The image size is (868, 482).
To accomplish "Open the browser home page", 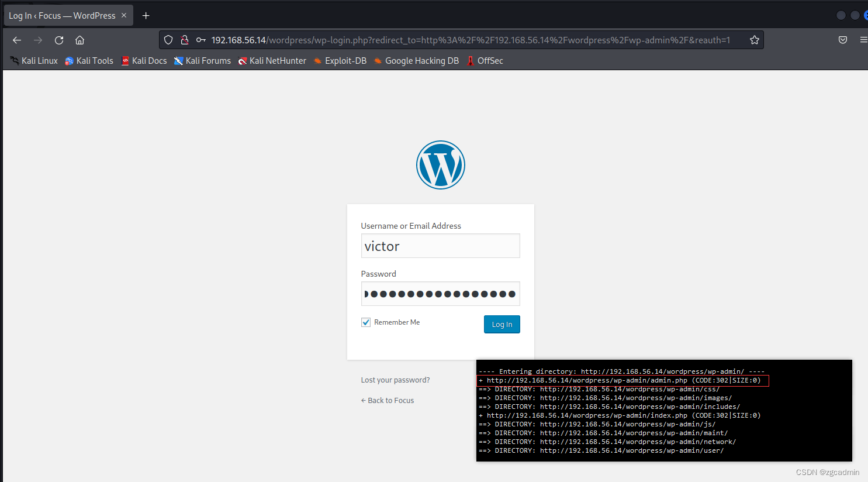I will point(80,40).
